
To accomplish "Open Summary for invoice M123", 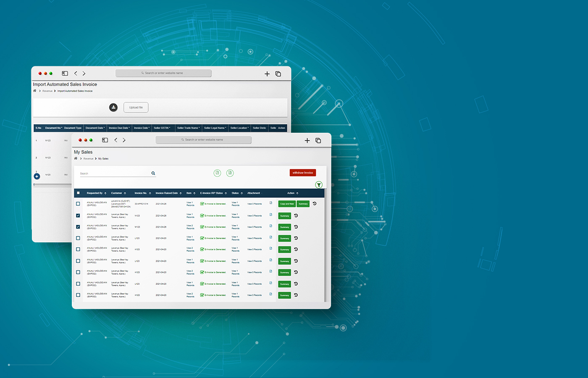I will tap(285, 227).
